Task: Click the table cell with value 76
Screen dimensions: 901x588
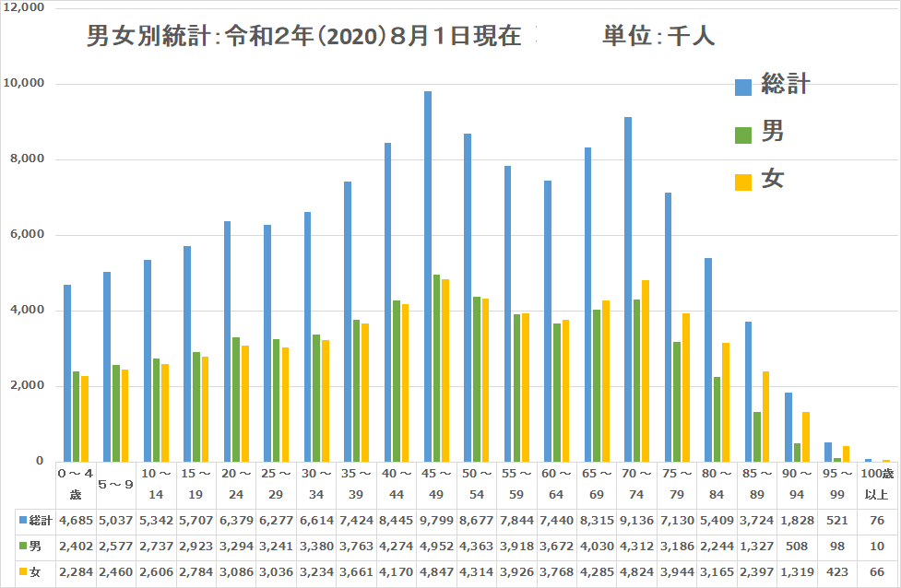Action: pos(877,520)
